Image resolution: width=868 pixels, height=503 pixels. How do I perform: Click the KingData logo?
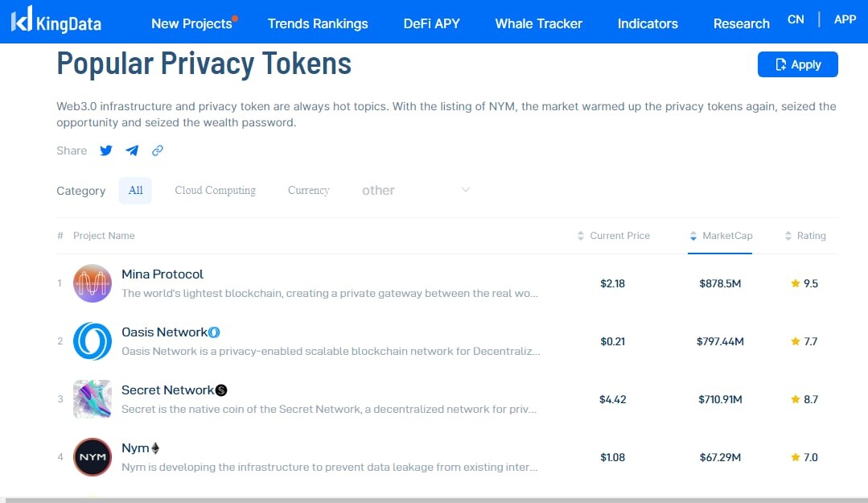56,20
